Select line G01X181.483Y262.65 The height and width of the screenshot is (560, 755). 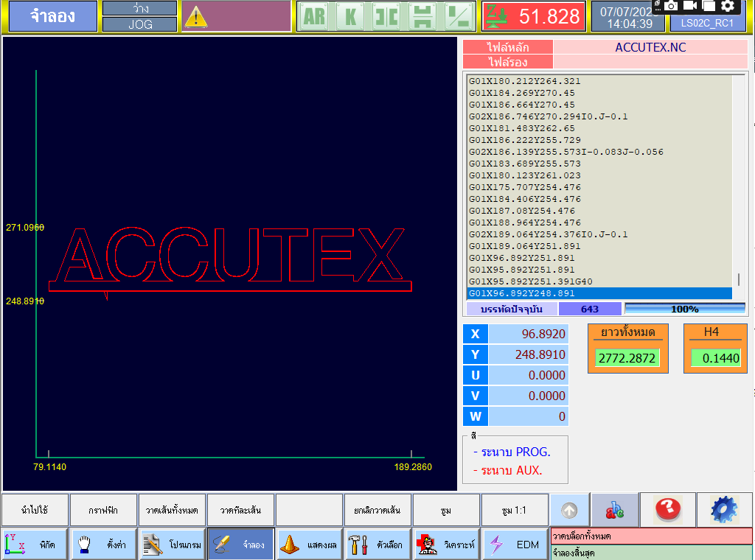599,128
